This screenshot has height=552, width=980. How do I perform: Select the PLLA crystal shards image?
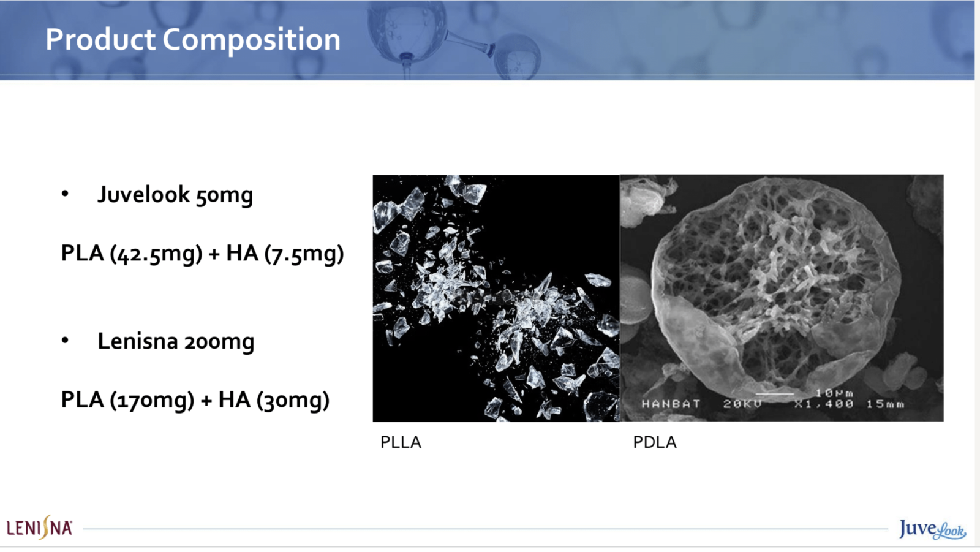click(496, 298)
